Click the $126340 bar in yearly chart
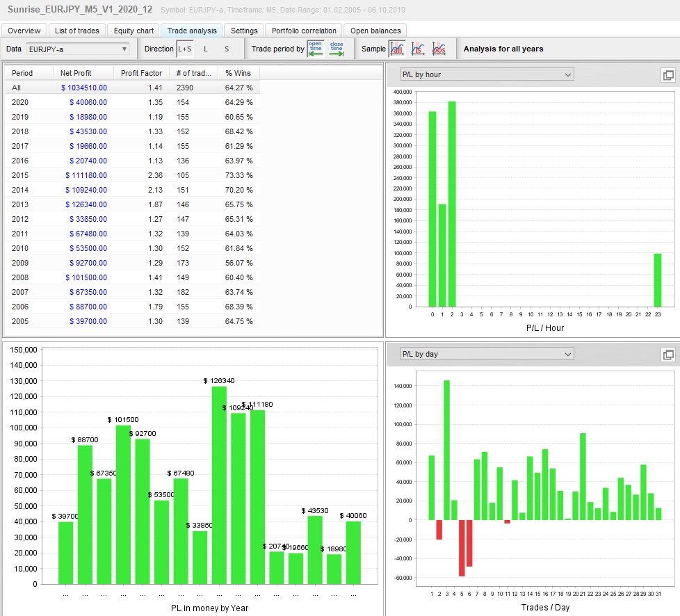Image resolution: width=680 pixels, height=616 pixels. coord(219,487)
